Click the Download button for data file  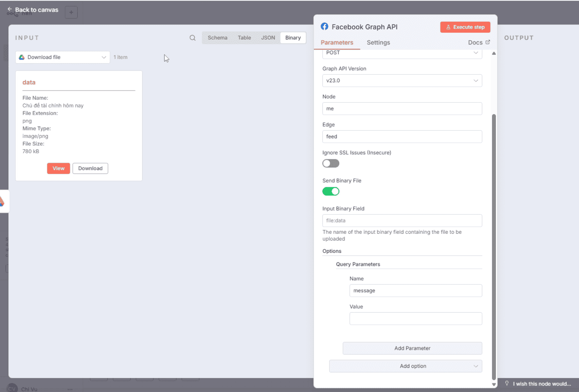90,168
